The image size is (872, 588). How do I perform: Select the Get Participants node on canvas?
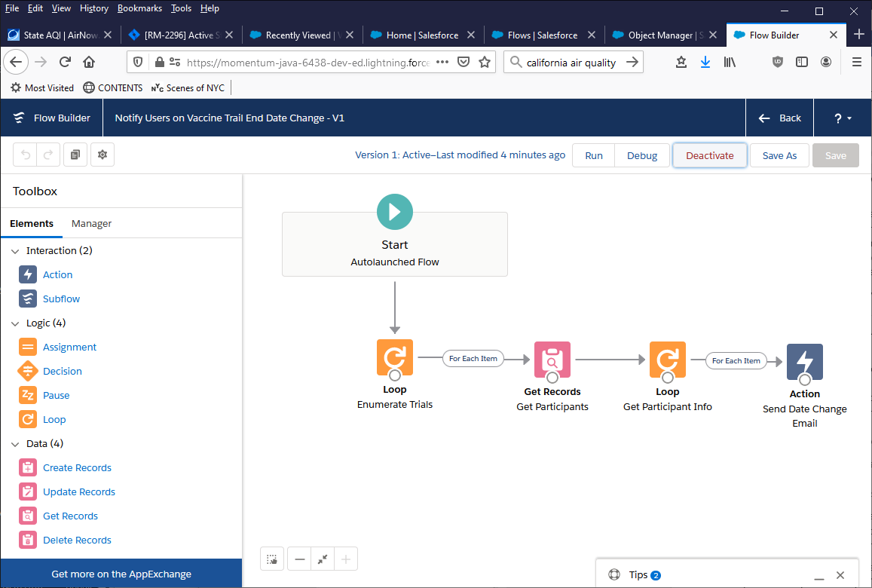click(552, 360)
